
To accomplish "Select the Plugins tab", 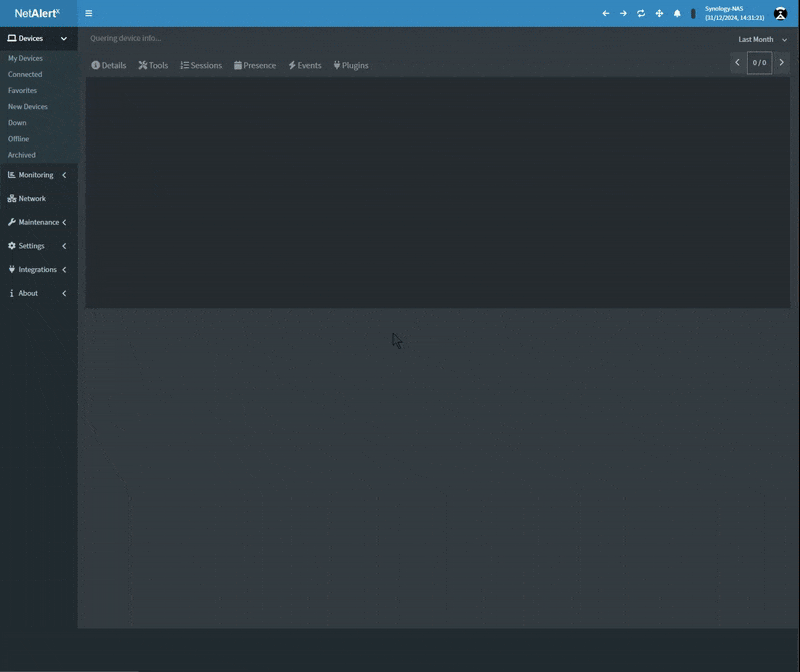I will pyautogui.click(x=351, y=65).
